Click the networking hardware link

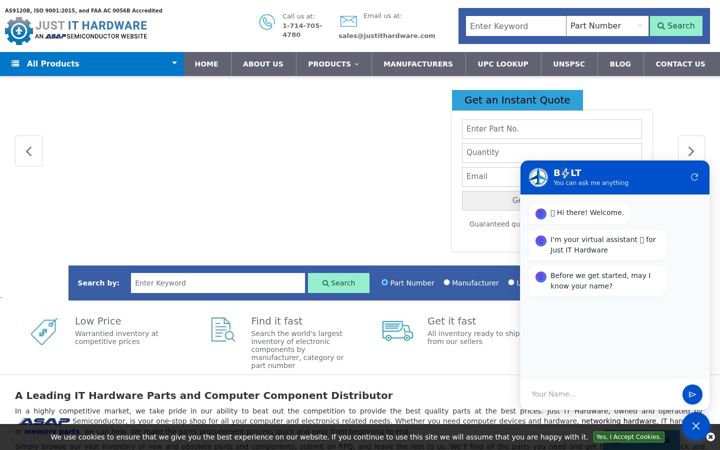pos(619,421)
